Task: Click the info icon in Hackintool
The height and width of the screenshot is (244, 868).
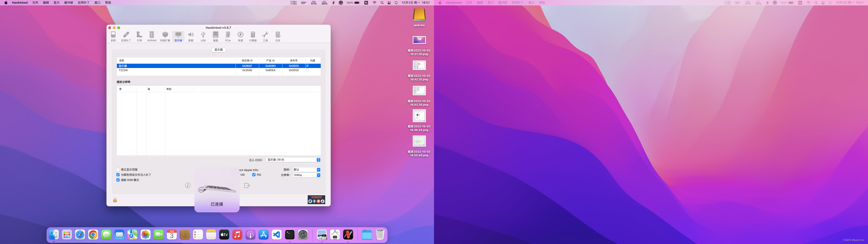Action: point(188,185)
